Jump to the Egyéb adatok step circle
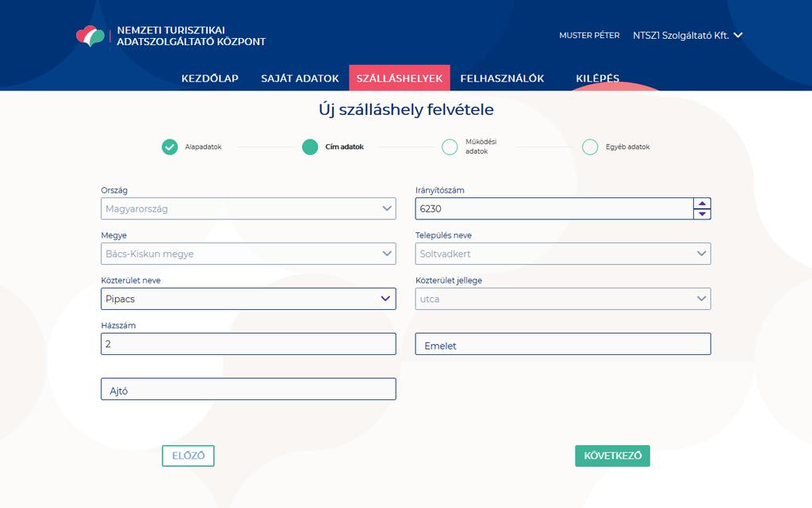The image size is (812, 508). pyautogui.click(x=590, y=147)
